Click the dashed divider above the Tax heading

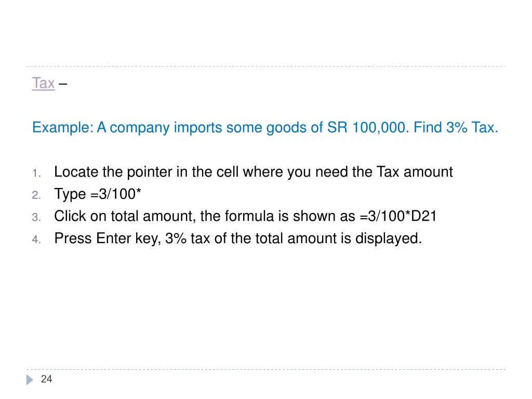[266, 66]
